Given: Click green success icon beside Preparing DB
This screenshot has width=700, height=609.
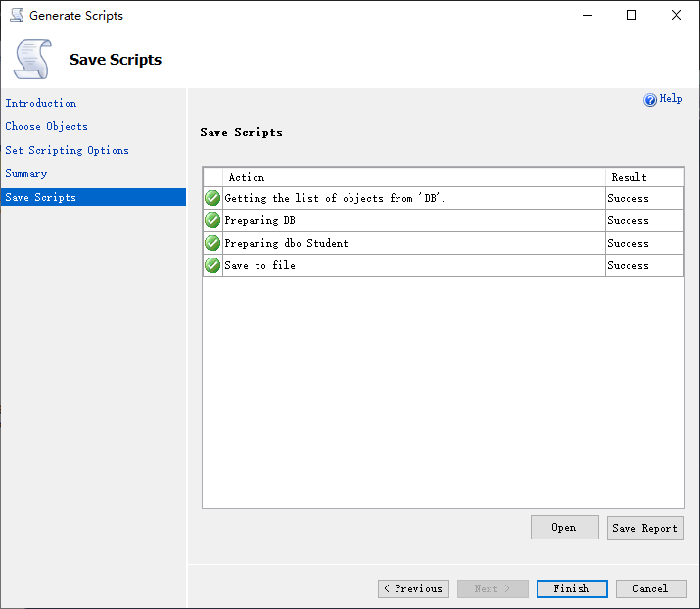Looking at the screenshot, I should [212, 220].
